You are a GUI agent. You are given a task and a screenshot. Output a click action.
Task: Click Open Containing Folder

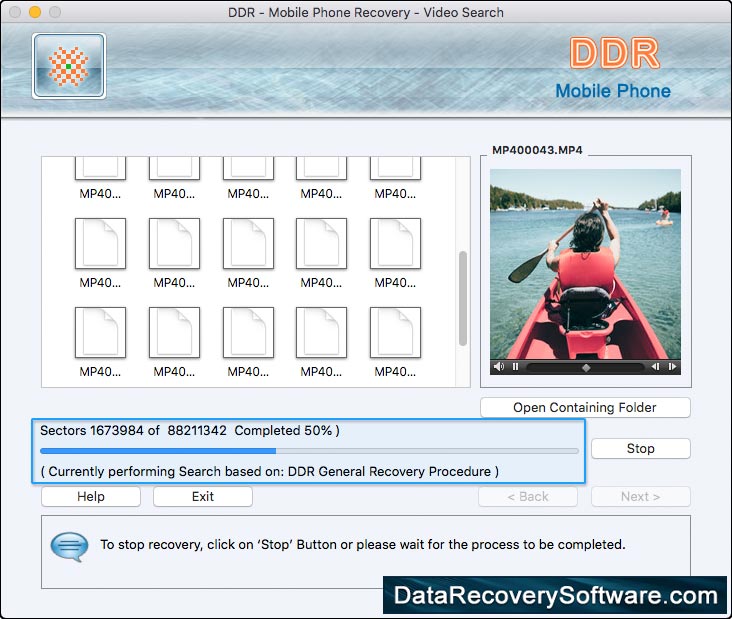pyautogui.click(x=585, y=408)
